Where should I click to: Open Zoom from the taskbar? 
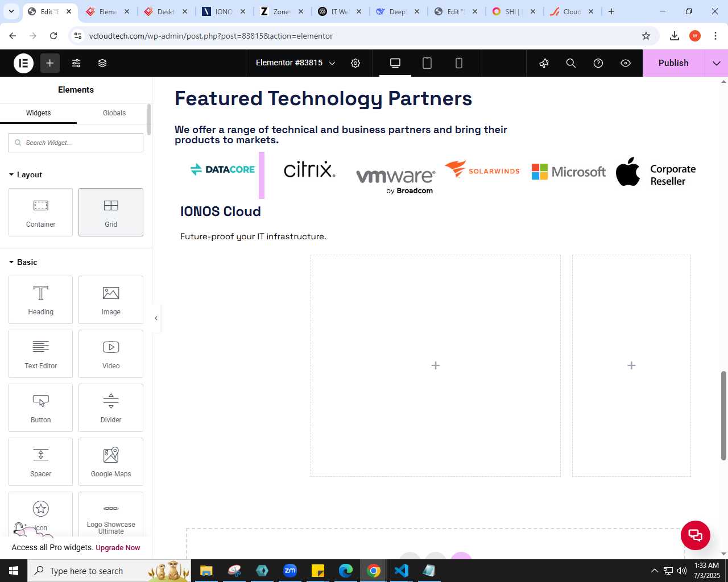point(290,571)
